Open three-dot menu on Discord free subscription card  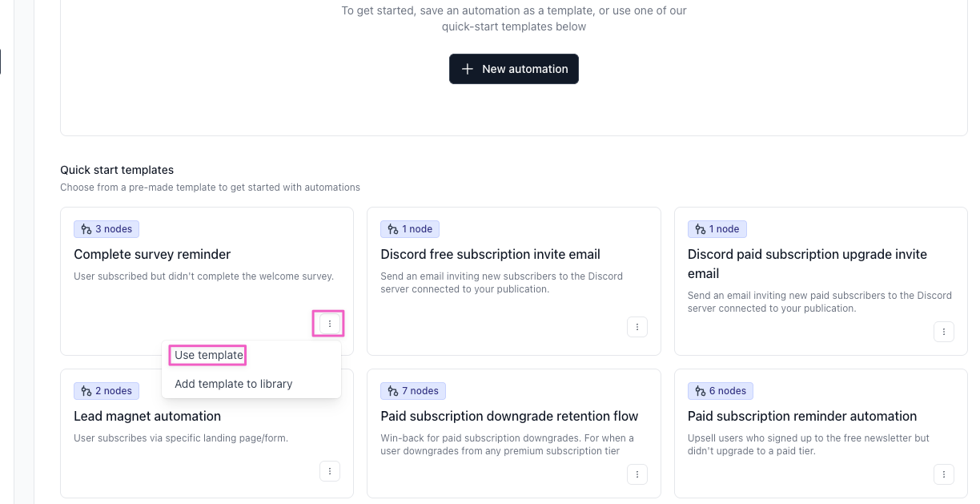[x=637, y=327]
